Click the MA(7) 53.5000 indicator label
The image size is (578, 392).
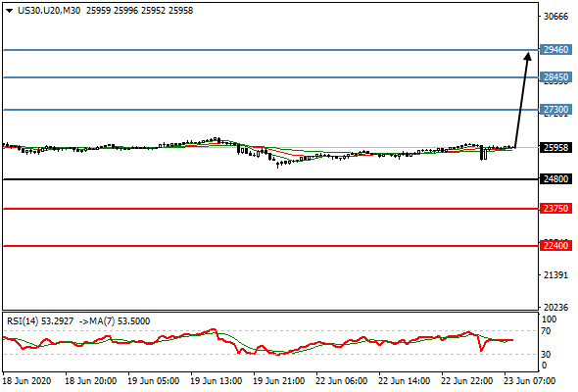(x=119, y=321)
